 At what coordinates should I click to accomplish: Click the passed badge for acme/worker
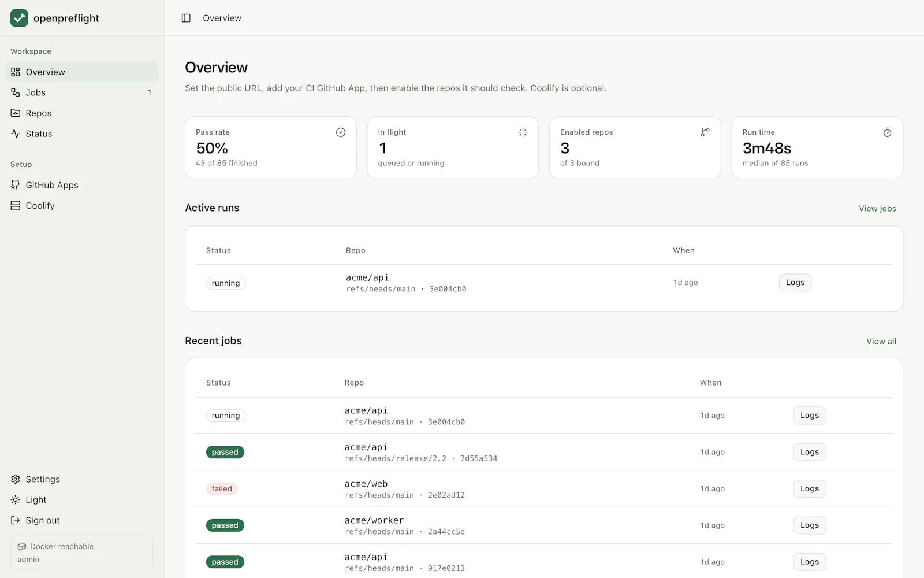pos(225,525)
